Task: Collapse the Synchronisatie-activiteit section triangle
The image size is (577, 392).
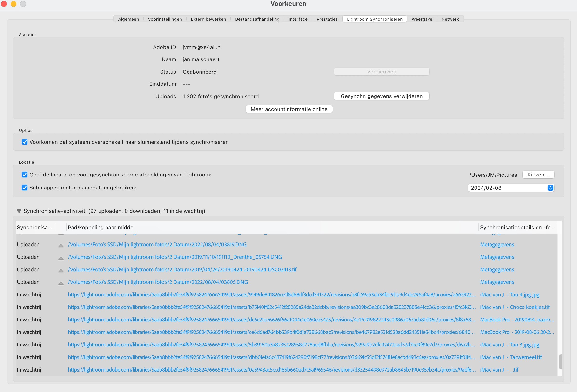Action: [19, 211]
